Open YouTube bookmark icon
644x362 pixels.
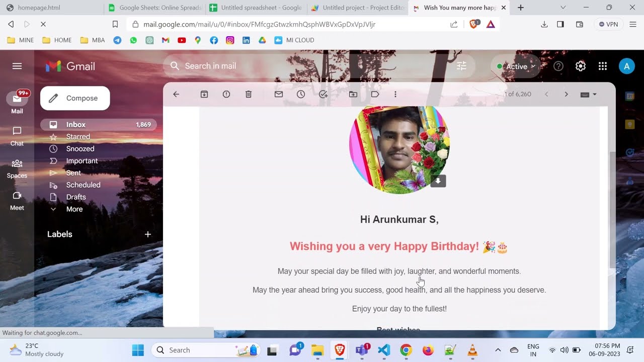(182, 40)
